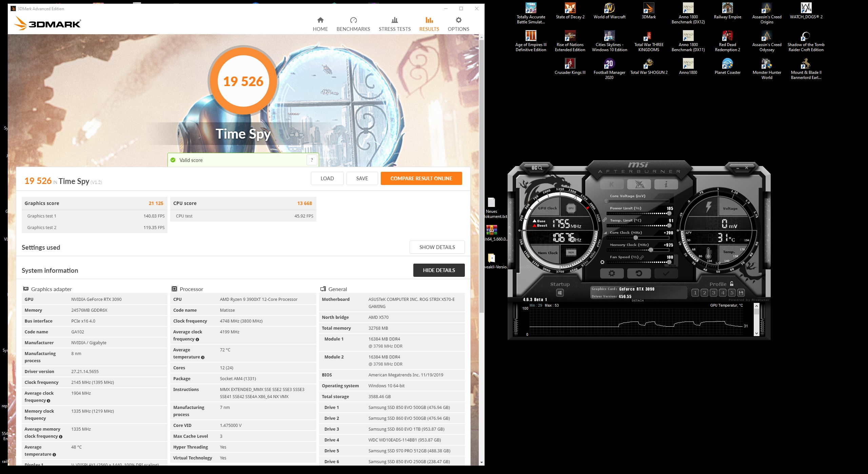868x474 pixels.
Task: Open the STRESS TESTS tab
Action: point(394,24)
